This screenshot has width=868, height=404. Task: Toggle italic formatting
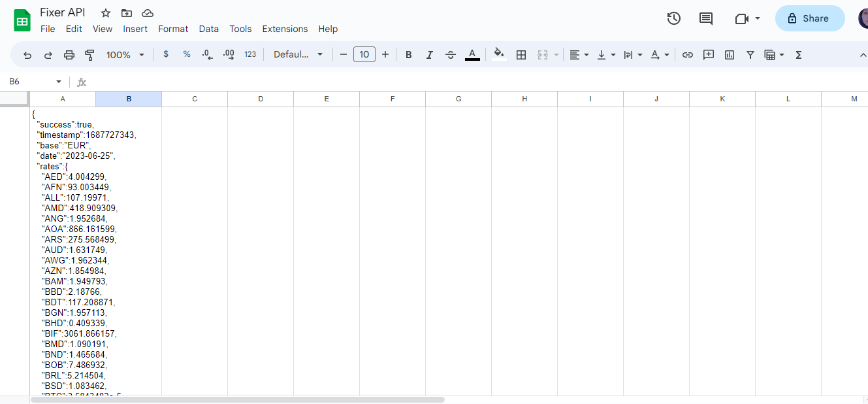pyautogui.click(x=429, y=55)
